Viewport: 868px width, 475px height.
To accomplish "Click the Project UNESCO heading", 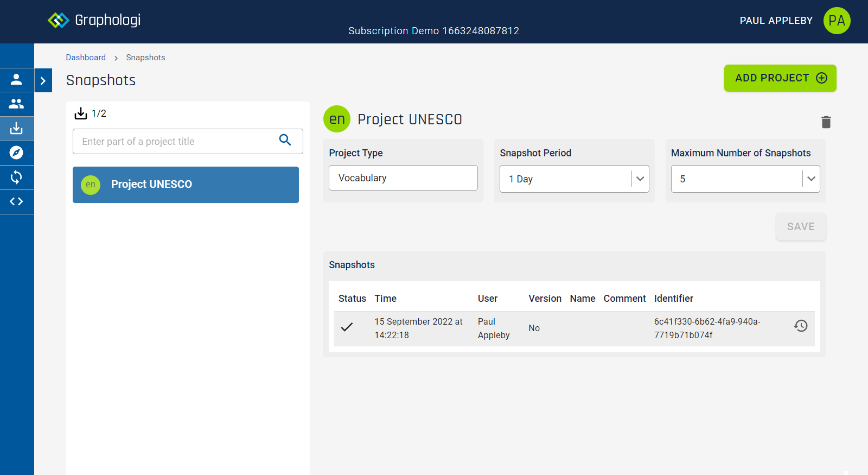I will (410, 119).
